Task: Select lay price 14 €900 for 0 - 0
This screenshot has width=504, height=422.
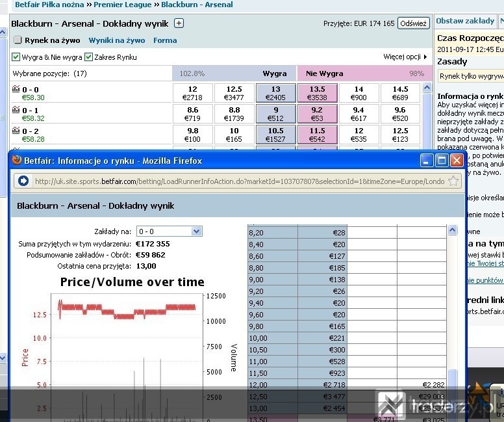Action: [x=359, y=93]
